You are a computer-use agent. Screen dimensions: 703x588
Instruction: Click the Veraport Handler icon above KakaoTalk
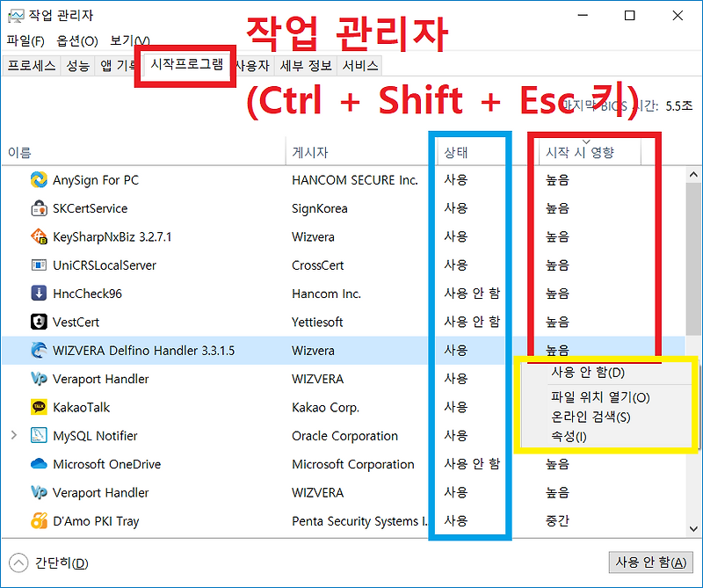tap(39, 379)
